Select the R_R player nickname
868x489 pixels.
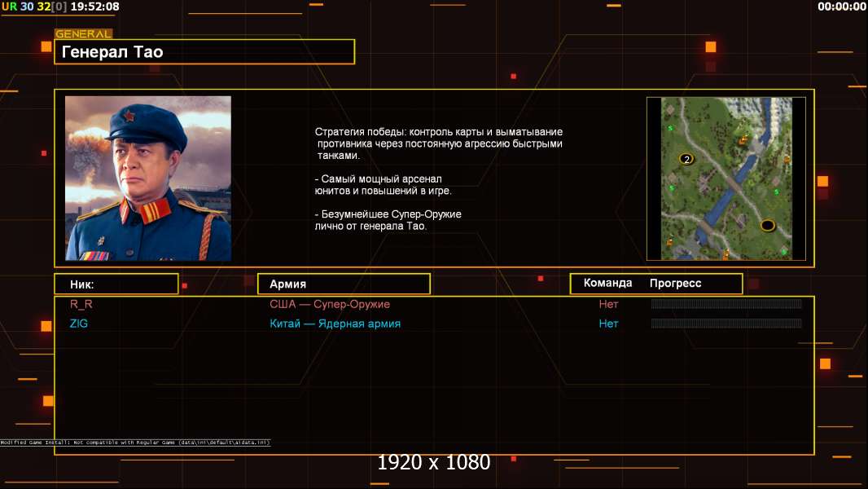click(81, 304)
